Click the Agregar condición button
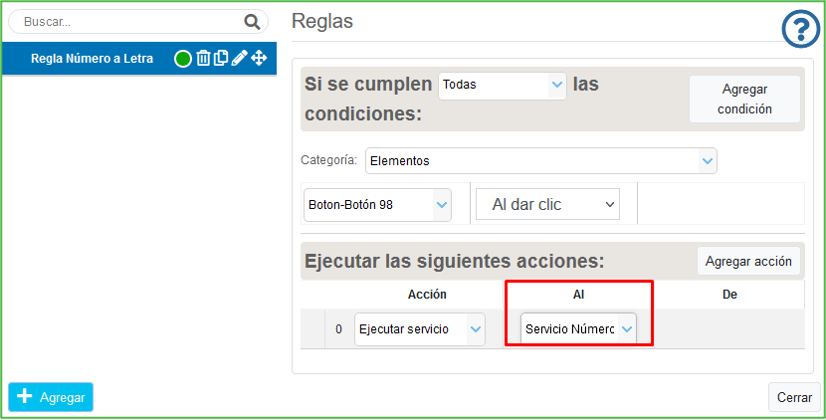The height and width of the screenshot is (420, 826). 744,99
